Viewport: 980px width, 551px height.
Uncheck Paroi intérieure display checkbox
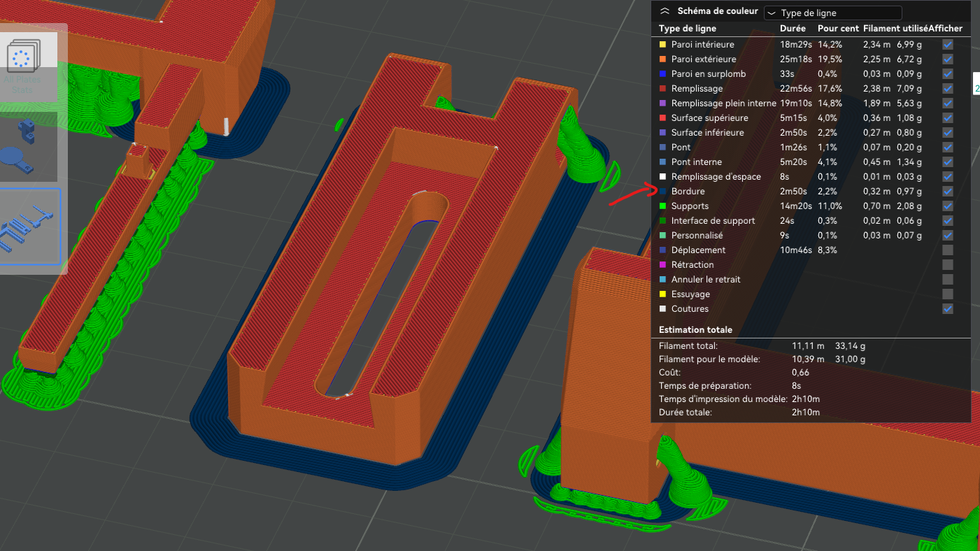coord(947,44)
